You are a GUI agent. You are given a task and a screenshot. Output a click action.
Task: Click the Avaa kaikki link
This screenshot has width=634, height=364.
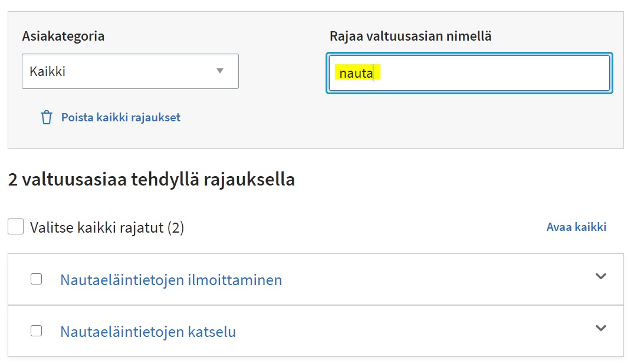click(x=576, y=226)
